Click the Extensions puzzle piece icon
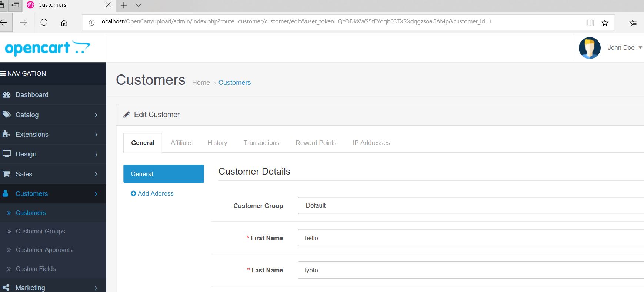This screenshot has height=292, width=644. tap(6, 134)
